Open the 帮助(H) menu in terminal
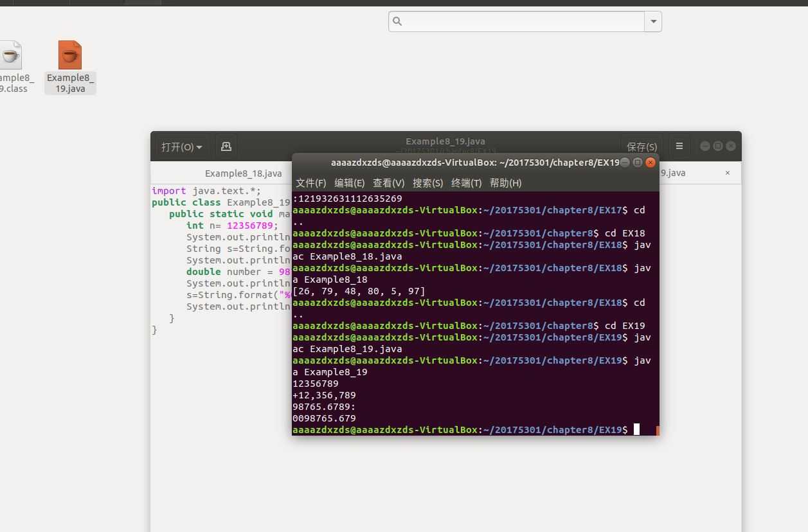808x532 pixels. (x=506, y=183)
